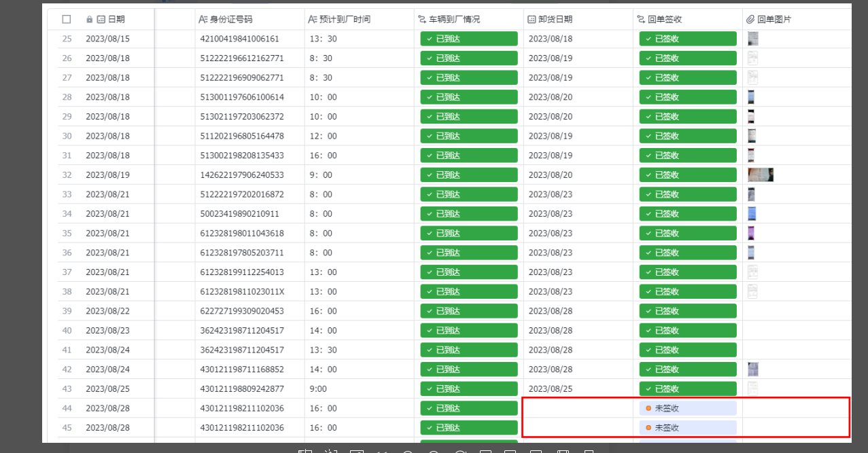Click row number 32 to select row
The width and height of the screenshot is (868, 453).
coord(67,175)
